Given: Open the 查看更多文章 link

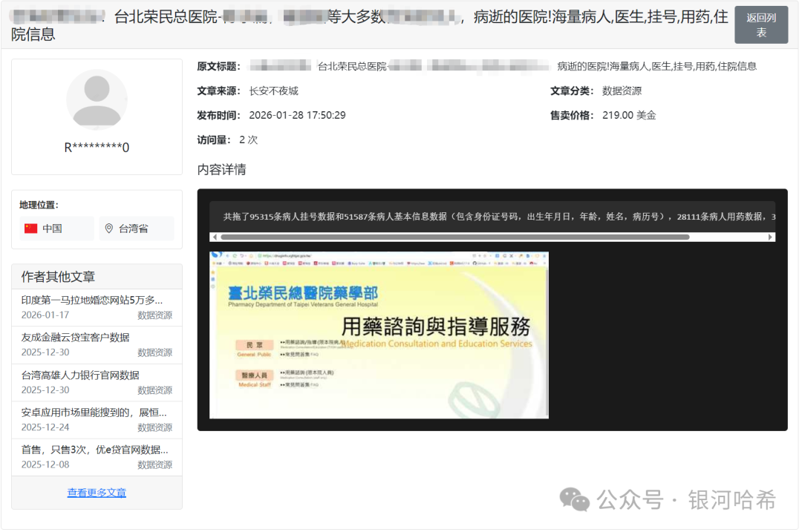Looking at the screenshot, I should click(x=97, y=493).
